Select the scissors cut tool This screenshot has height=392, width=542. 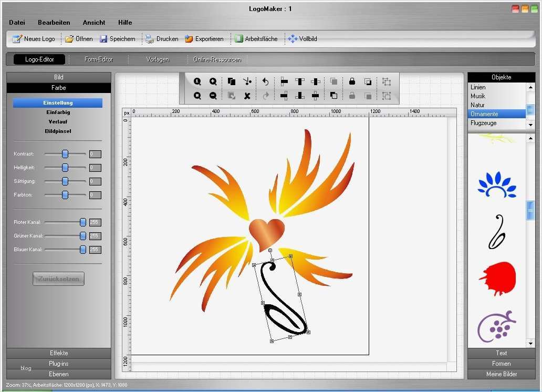tap(247, 81)
